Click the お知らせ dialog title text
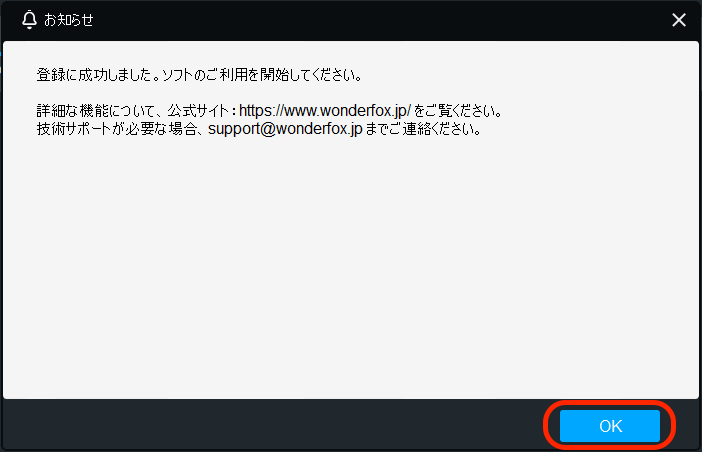702x452 pixels. [68, 20]
